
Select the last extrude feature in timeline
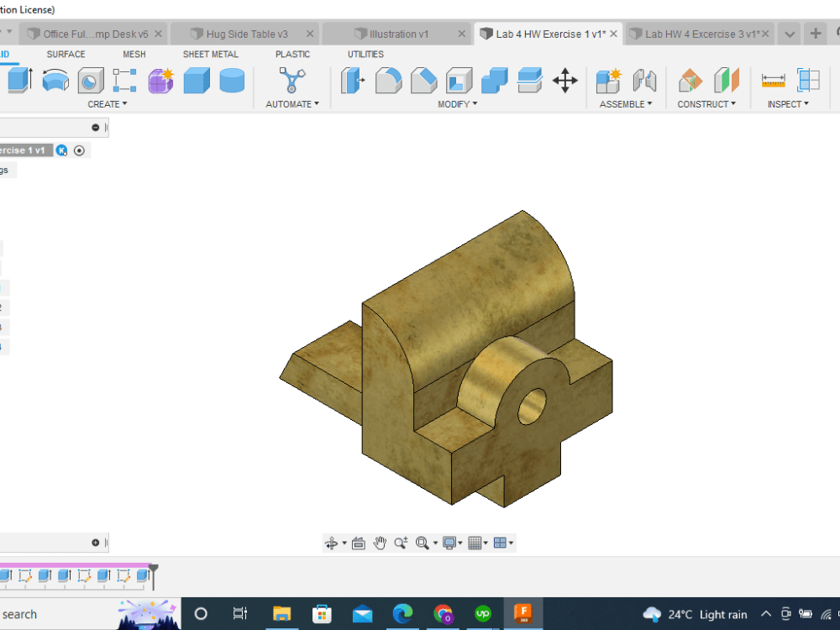tap(143, 576)
